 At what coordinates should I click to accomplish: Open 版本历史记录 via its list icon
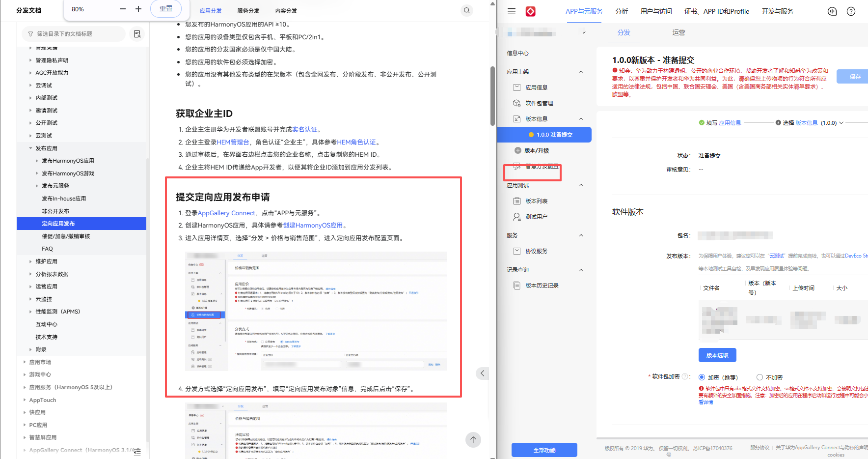tap(517, 285)
